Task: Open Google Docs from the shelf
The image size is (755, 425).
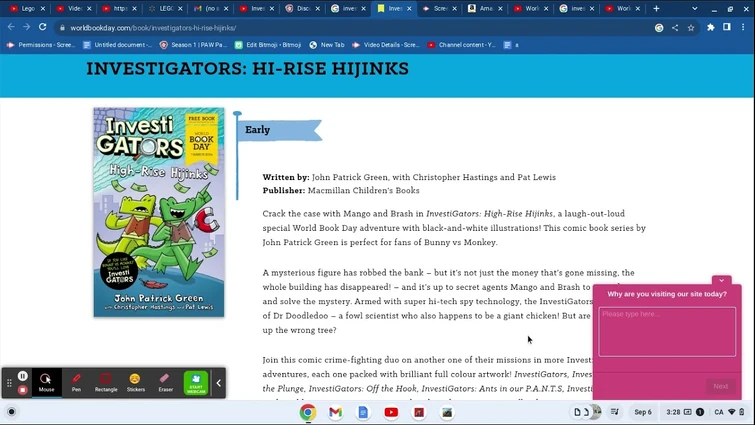Action: pyautogui.click(x=363, y=412)
